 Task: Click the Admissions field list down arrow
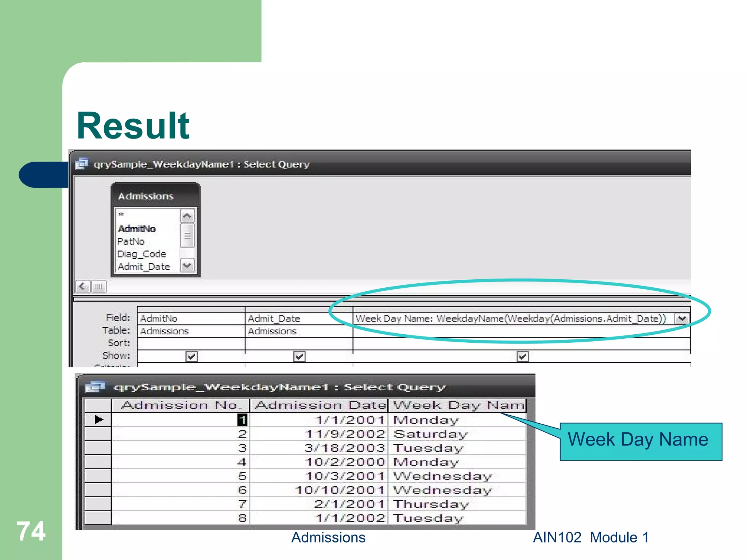[x=187, y=265]
